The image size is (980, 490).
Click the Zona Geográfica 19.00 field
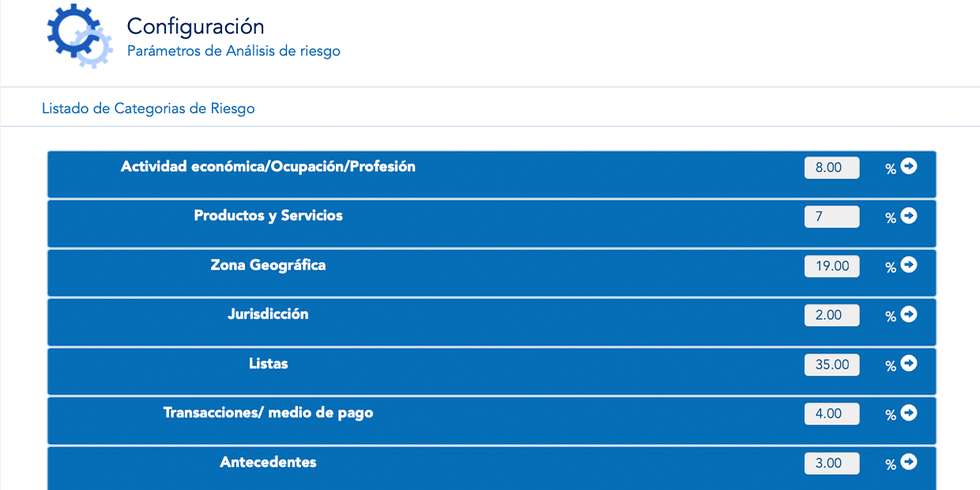pos(831,266)
